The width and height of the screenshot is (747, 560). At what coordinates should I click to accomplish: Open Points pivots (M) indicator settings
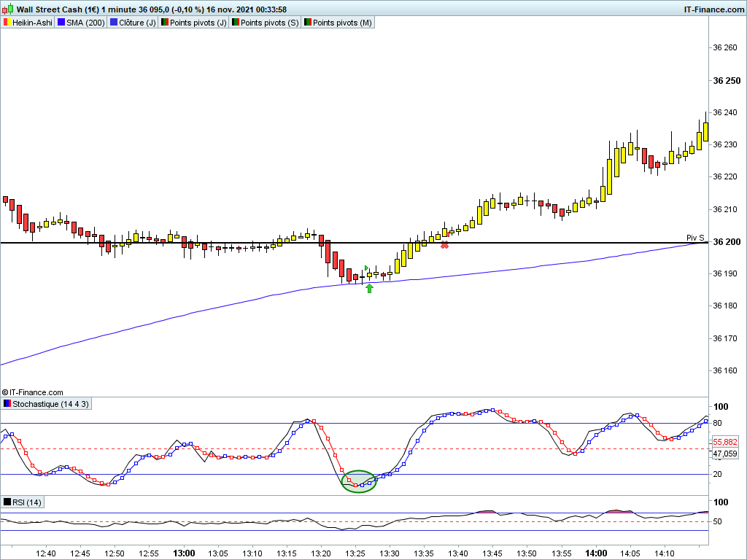coord(338,23)
